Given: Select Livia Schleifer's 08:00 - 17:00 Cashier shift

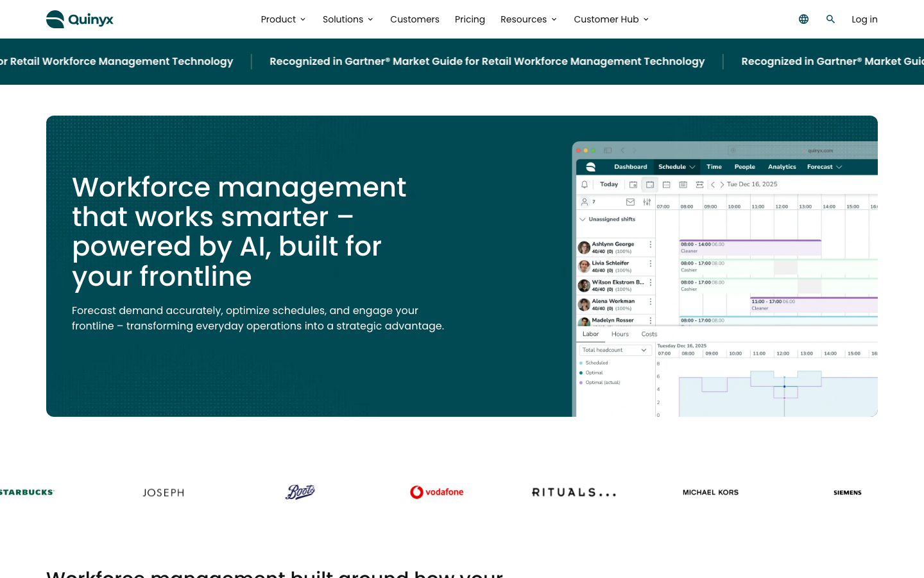Looking at the screenshot, I should pyautogui.click(x=778, y=267).
